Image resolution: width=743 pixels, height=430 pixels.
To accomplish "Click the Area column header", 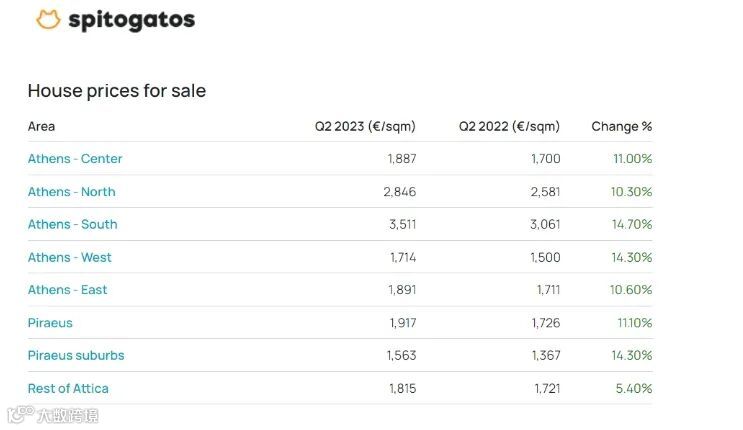I will tap(41, 127).
